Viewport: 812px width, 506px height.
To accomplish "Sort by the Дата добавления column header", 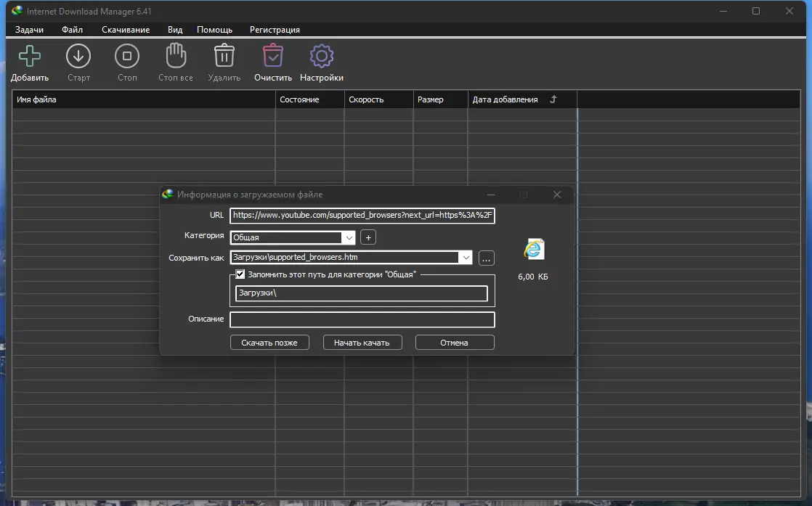I will [522, 99].
